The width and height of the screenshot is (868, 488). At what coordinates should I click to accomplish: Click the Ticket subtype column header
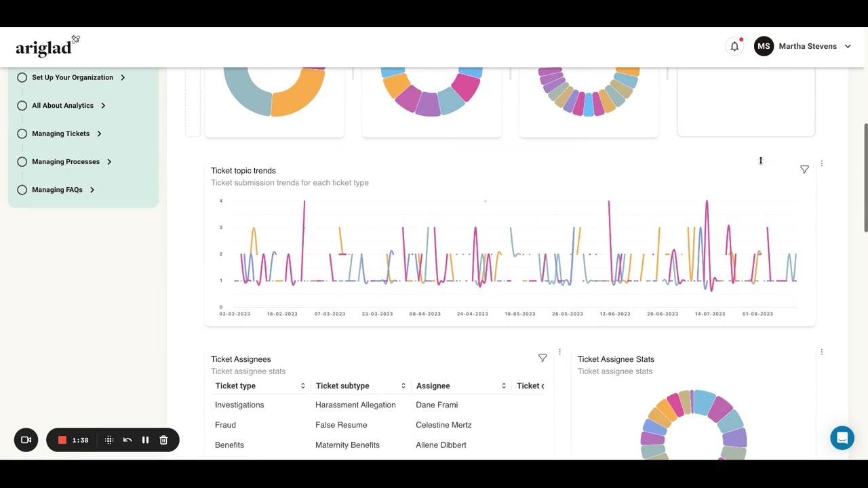(342, 386)
